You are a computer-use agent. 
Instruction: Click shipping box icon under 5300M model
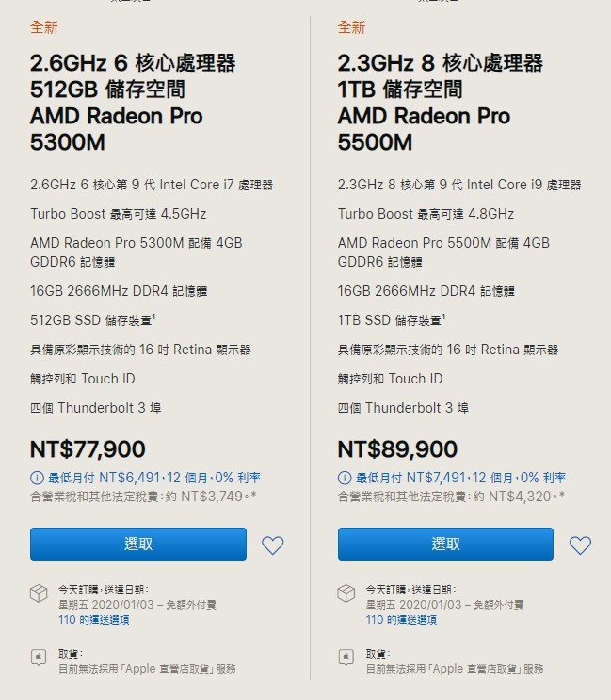coord(39,594)
